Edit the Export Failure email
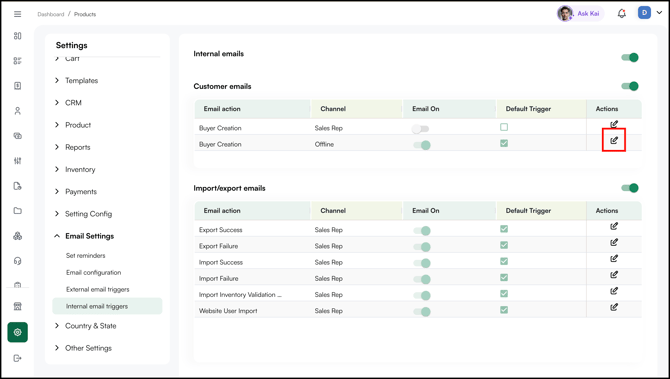Viewport: 670px width, 379px height. 614,242
